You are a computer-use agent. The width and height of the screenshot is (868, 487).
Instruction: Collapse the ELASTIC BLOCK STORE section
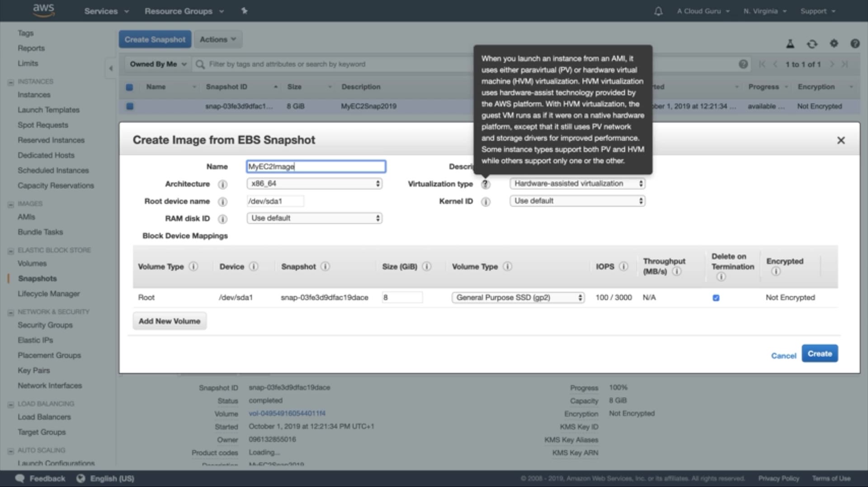click(11, 251)
